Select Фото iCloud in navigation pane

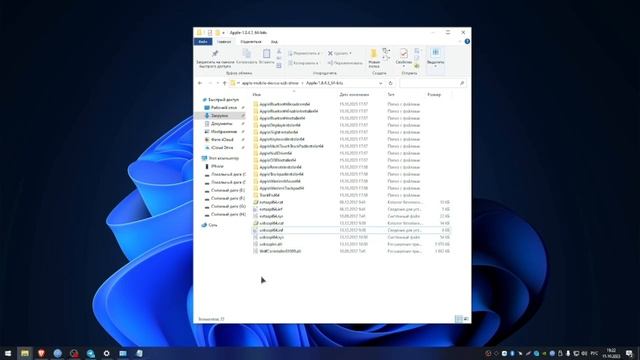[x=222, y=140]
